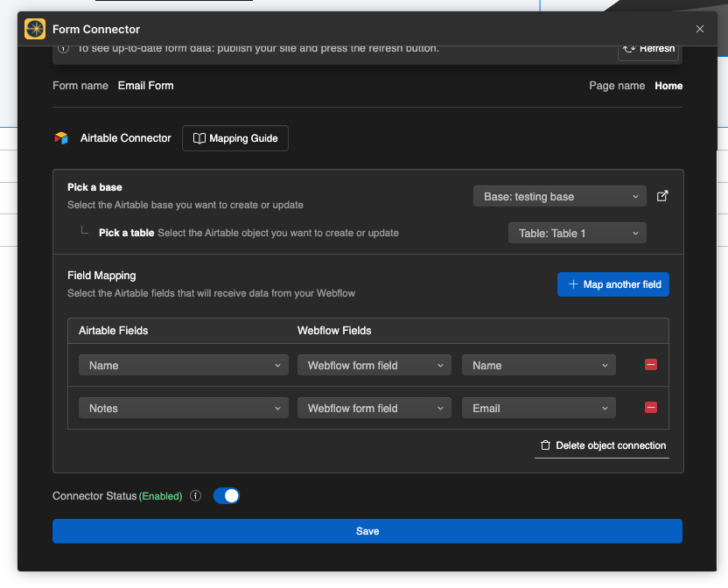728x588 pixels.
Task: Click the Field Mapping heading
Action: coord(101,276)
